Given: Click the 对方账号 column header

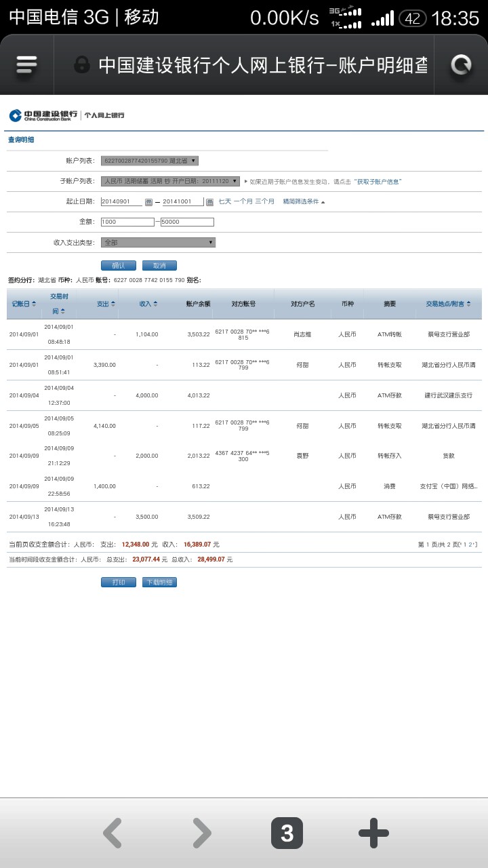Looking at the screenshot, I should click(x=243, y=304).
